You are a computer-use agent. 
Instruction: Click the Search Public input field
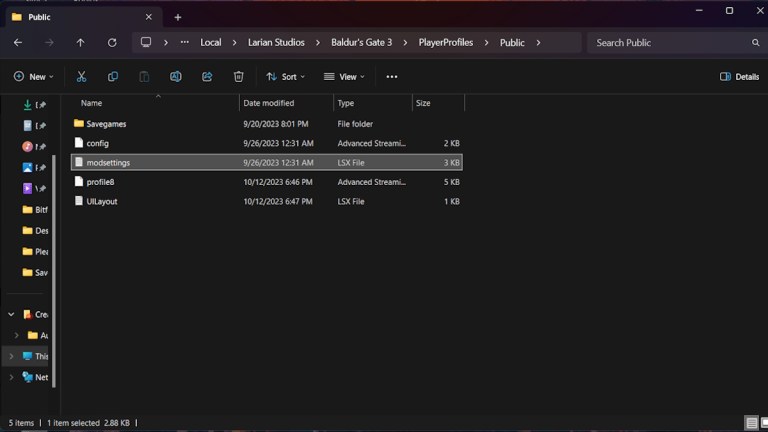(x=670, y=43)
